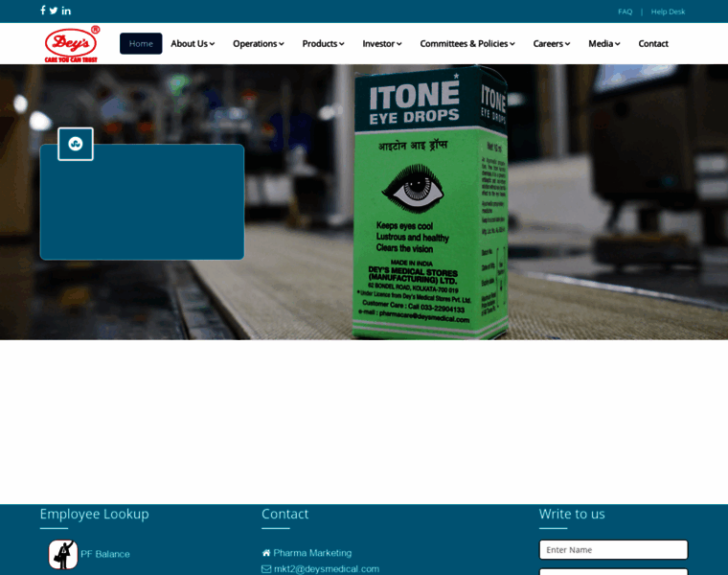Click the envelope icon beside the email address
Image resolution: width=728 pixels, height=575 pixels.
click(x=266, y=568)
